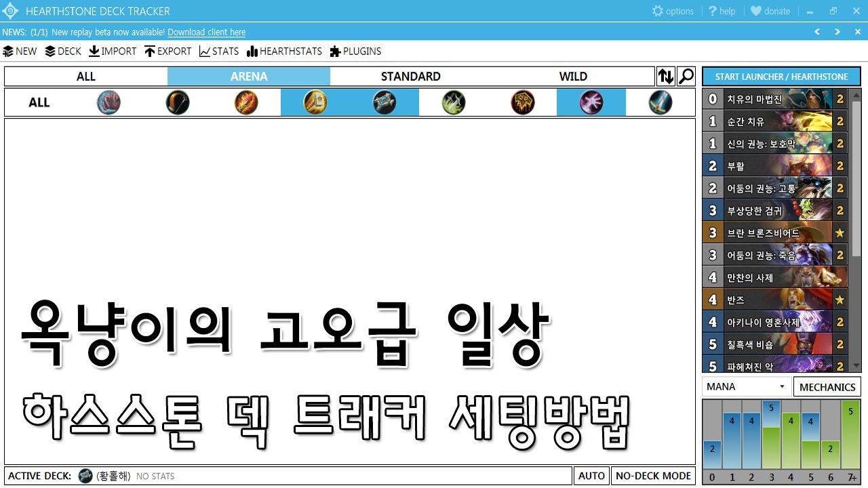
Task: Select the 칠흑색 비숍 card row
Action: coord(775,344)
